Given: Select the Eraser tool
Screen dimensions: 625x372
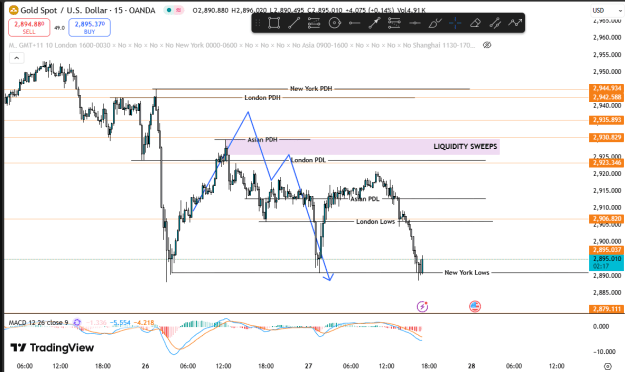Looking at the screenshot, I should pyautogui.click(x=475, y=23).
